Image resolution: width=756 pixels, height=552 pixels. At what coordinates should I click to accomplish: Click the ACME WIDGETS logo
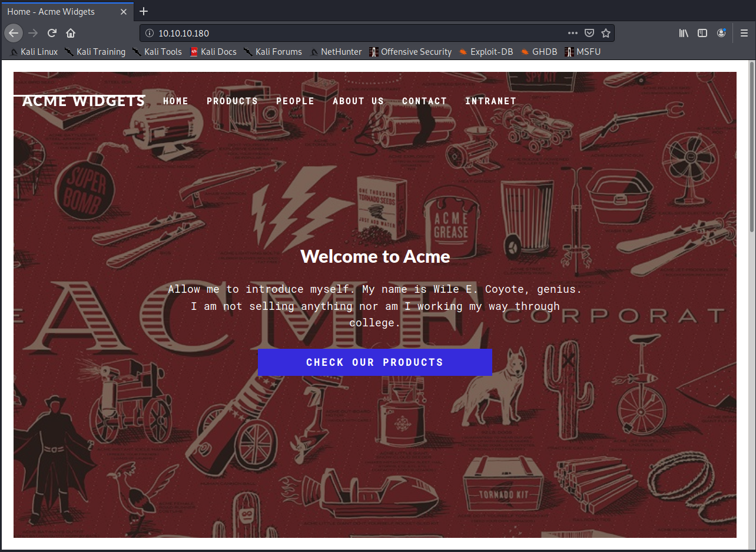tap(83, 101)
